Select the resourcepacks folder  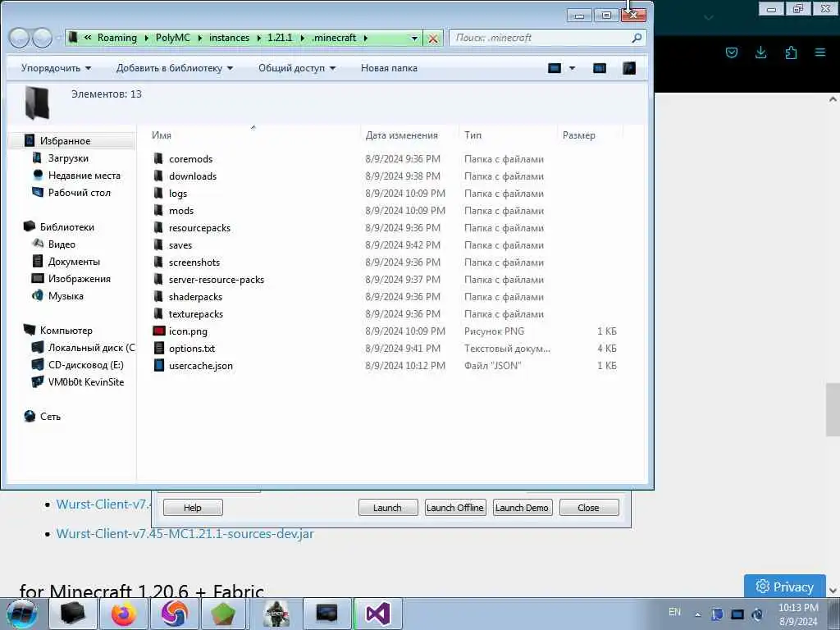[199, 228]
